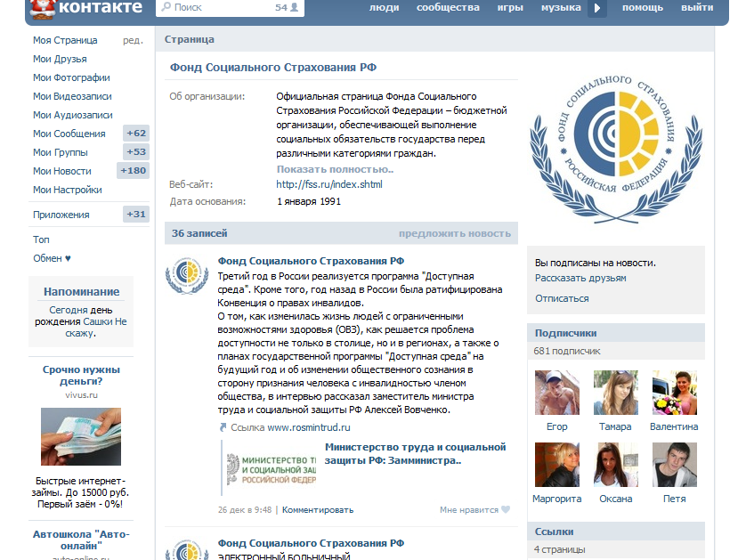The height and width of the screenshot is (560, 746).
Task: Open subscriber Егор's photo
Action: click(x=557, y=393)
